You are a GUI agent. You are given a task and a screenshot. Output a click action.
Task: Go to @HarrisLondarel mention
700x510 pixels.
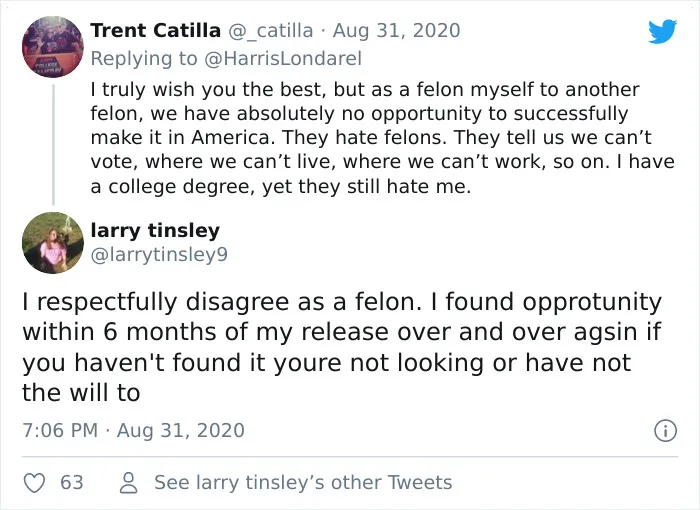tap(283, 59)
